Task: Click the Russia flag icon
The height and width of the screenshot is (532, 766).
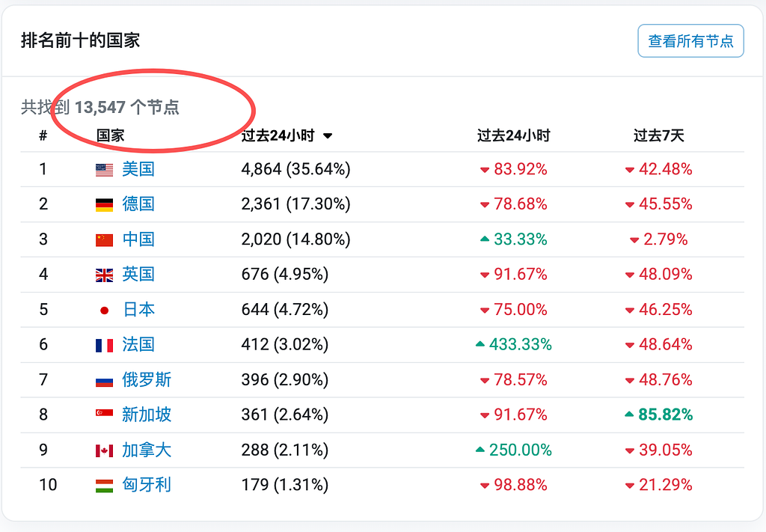Action: pos(105,381)
